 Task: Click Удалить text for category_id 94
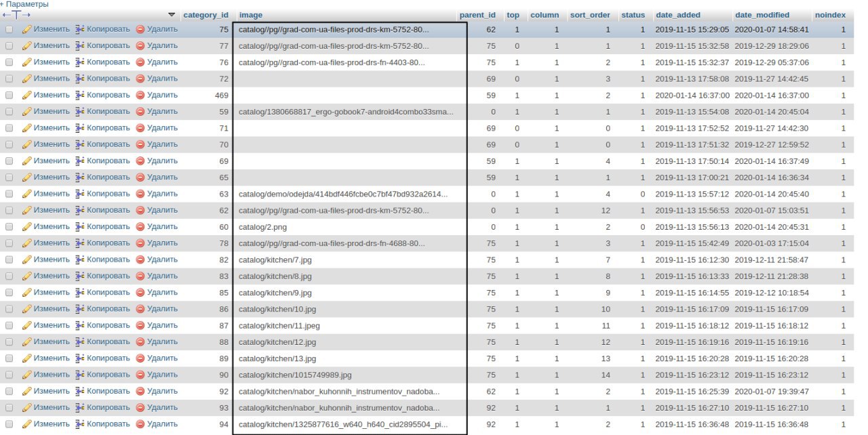point(162,423)
